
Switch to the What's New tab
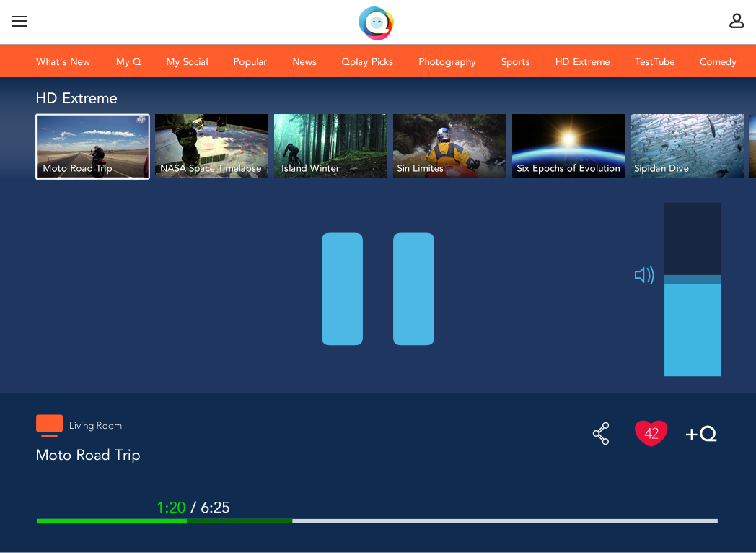point(63,62)
